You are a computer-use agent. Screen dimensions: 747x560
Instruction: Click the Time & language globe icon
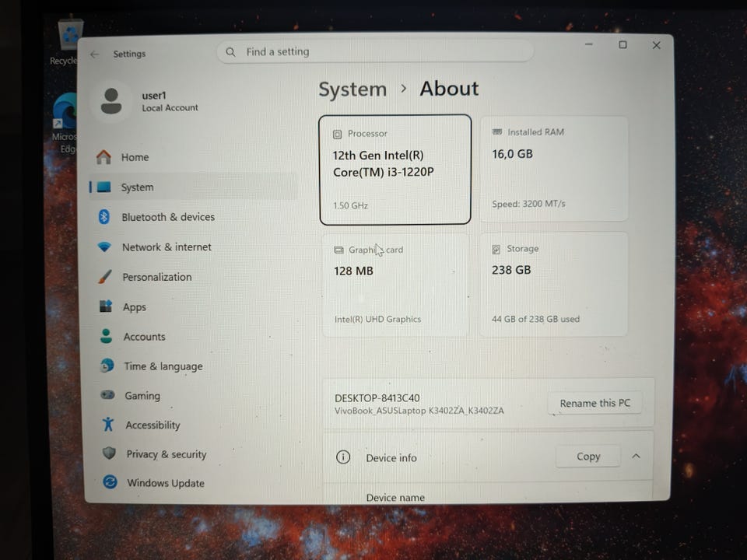[x=107, y=366]
